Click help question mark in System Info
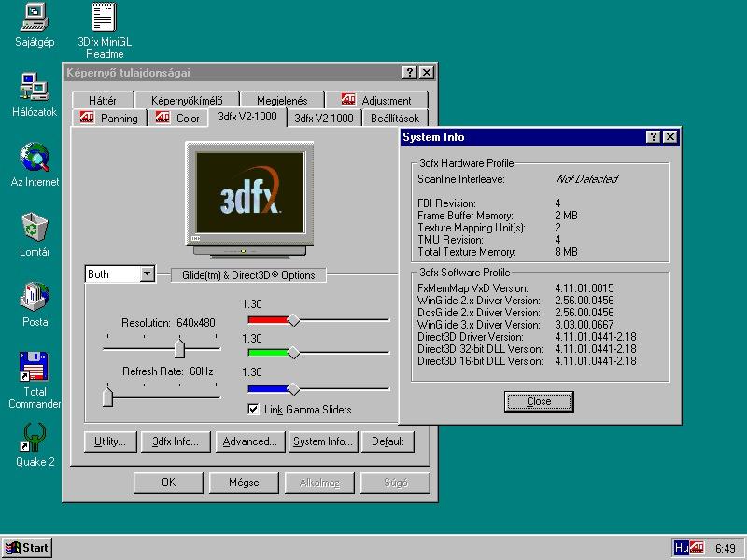 coord(653,137)
